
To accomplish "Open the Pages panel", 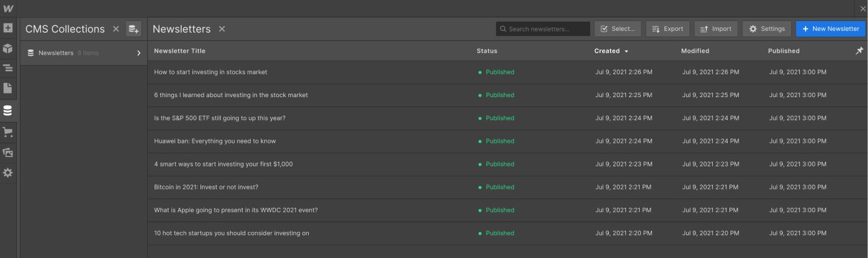I will (x=8, y=88).
